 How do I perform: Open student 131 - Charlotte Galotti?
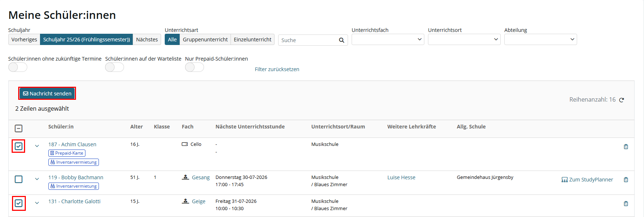[x=74, y=201]
